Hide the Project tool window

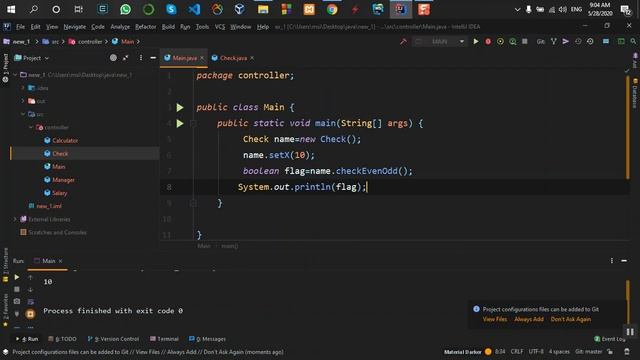153,58
